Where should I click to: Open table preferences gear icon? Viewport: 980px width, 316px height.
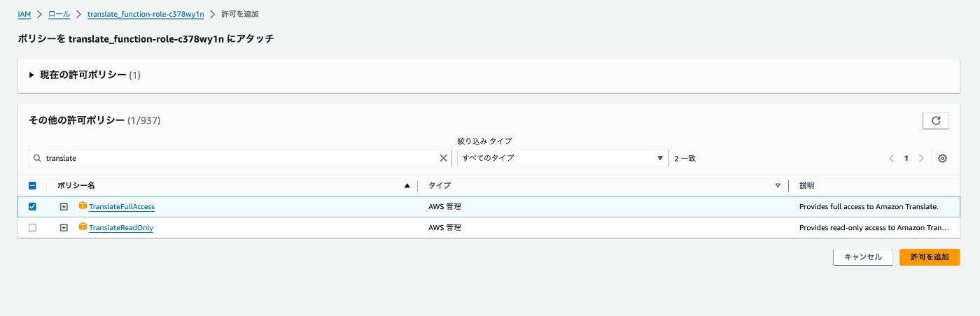942,158
